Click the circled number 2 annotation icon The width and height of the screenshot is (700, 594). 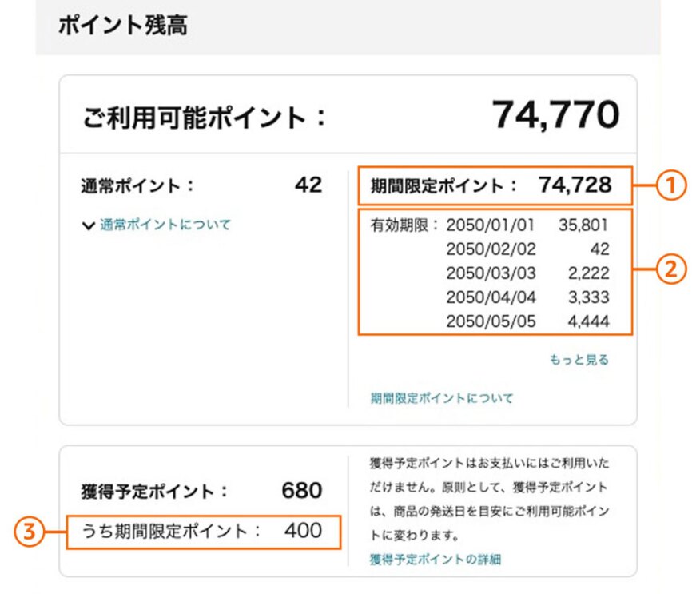(x=671, y=271)
